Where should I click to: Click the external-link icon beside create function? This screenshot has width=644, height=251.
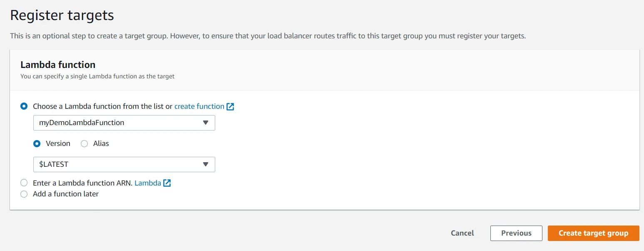230,106
